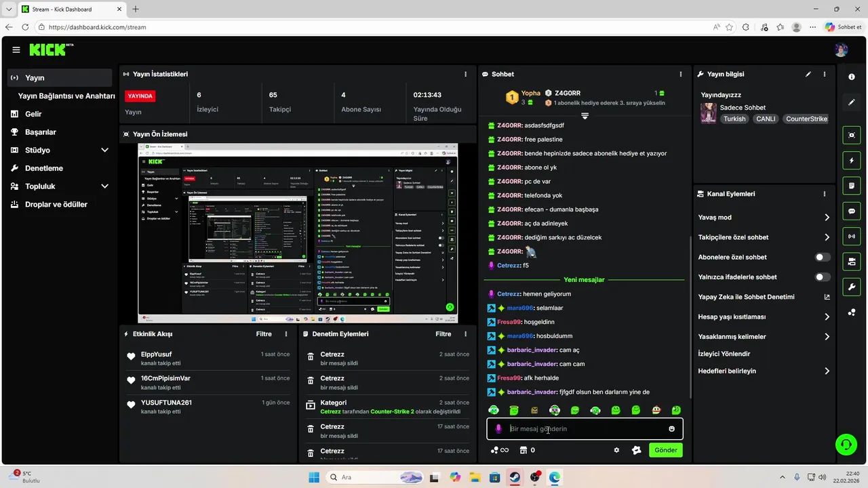The image size is (868, 488).
Task: Open the emoji picker in message box
Action: [672, 429]
